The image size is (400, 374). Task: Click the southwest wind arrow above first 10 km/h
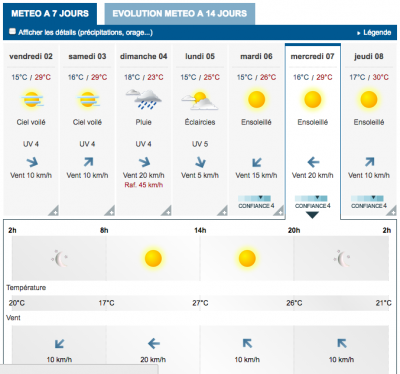(x=59, y=344)
